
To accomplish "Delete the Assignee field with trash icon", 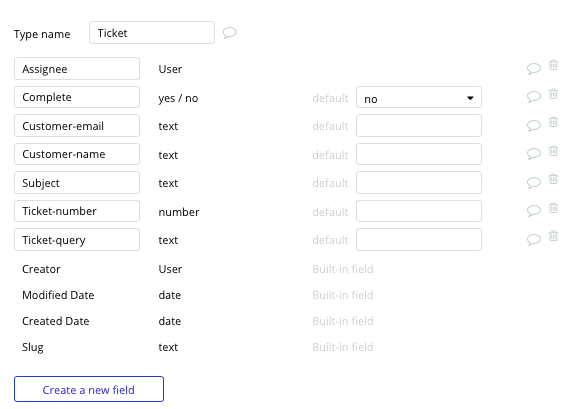I will pyautogui.click(x=553, y=65).
